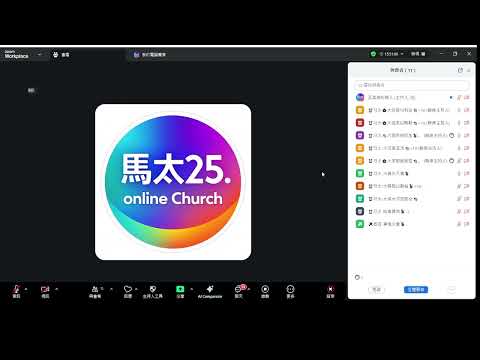Start the green share screen button
The width and height of the screenshot is (480, 360).
pos(180,291)
